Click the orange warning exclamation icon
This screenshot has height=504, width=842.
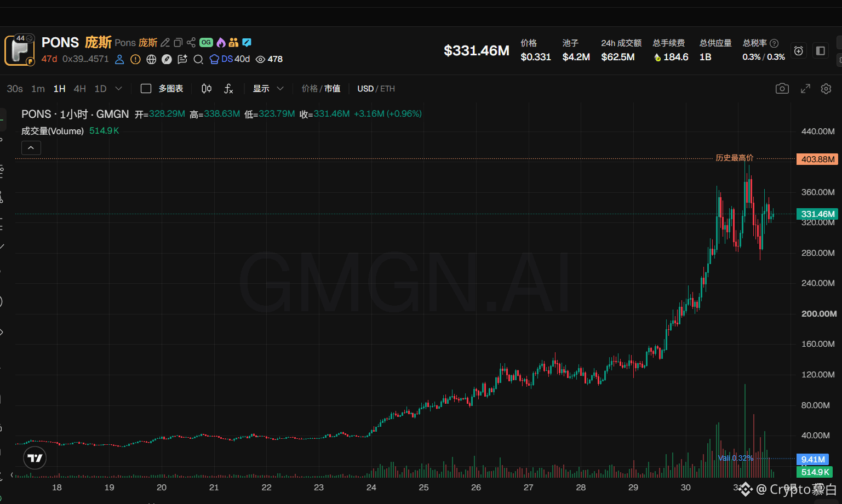point(135,59)
